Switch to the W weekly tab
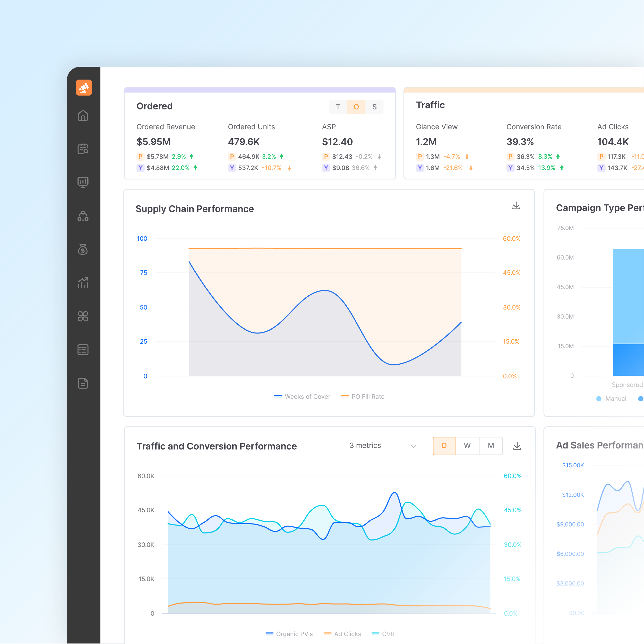Viewport: 644px width, 644px height. point(467,446)
